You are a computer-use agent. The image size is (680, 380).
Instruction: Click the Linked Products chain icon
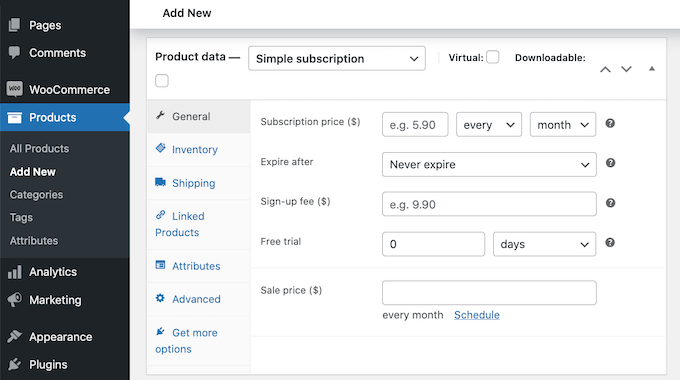[x=160, y=215]
